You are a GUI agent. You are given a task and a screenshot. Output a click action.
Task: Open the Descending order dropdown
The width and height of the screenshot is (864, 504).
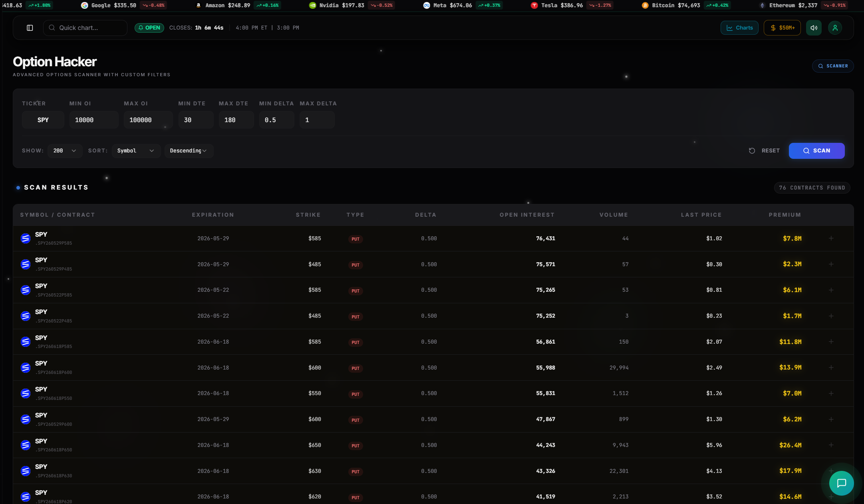(189, 151)
